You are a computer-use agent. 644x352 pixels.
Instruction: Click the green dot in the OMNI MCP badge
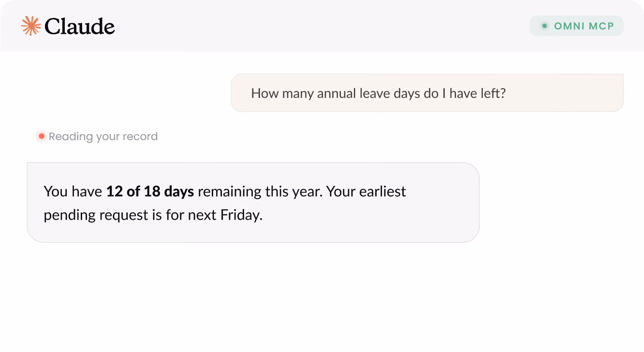[x=544, y=26]
